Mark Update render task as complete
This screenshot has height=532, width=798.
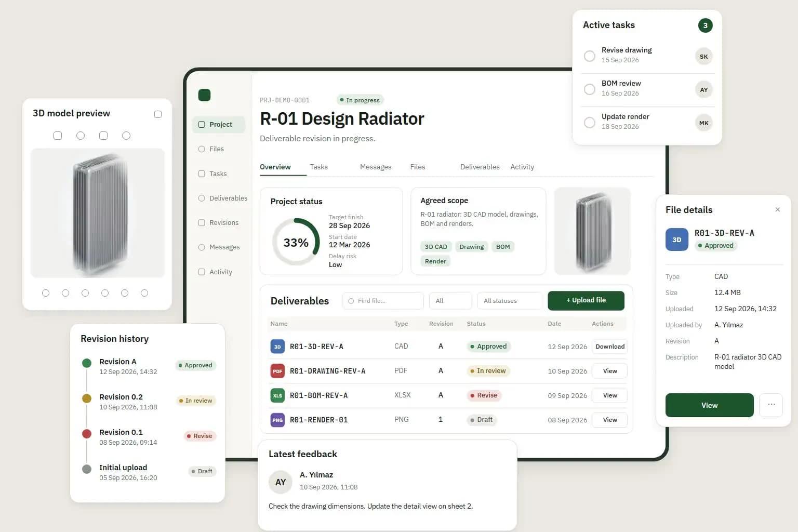click(590, 123)
